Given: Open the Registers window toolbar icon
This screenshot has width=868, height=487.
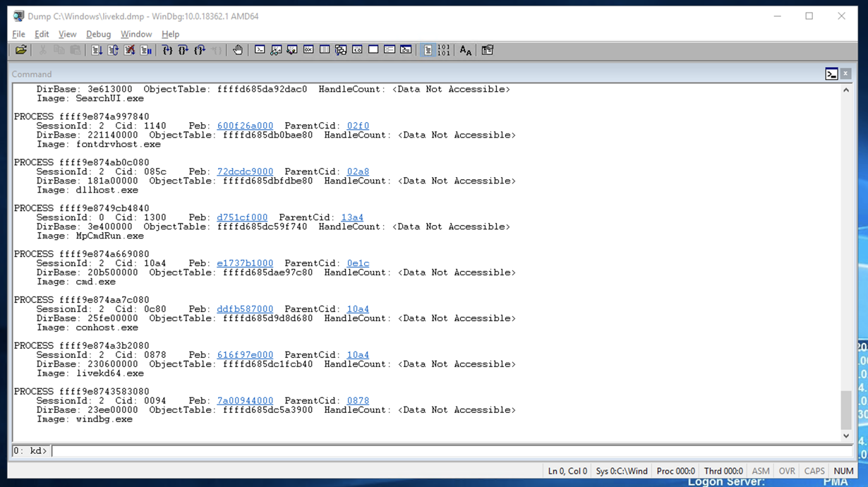Looking at the screenshot, I should point(308,50).
